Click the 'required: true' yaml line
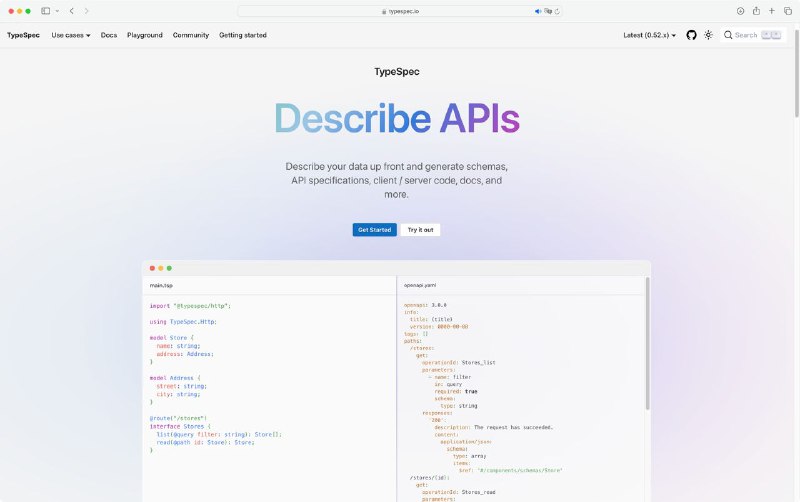 click(x=456, y=392)
